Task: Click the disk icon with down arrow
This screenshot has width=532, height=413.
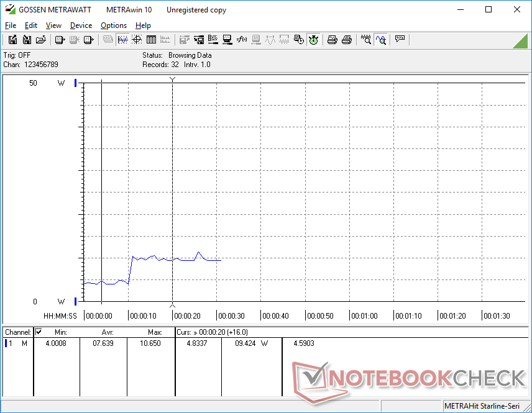Action: pos(27,40)
